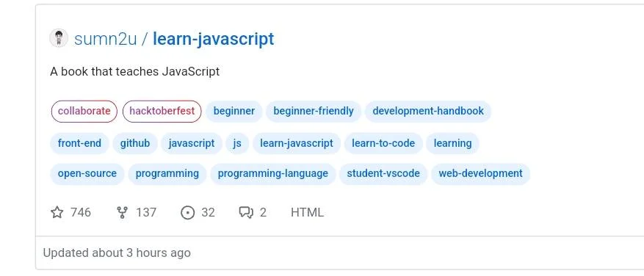This screenshot has height=276, width=644.
Task: Choose the javascript topic tag
Action: [x=192, y=143]
